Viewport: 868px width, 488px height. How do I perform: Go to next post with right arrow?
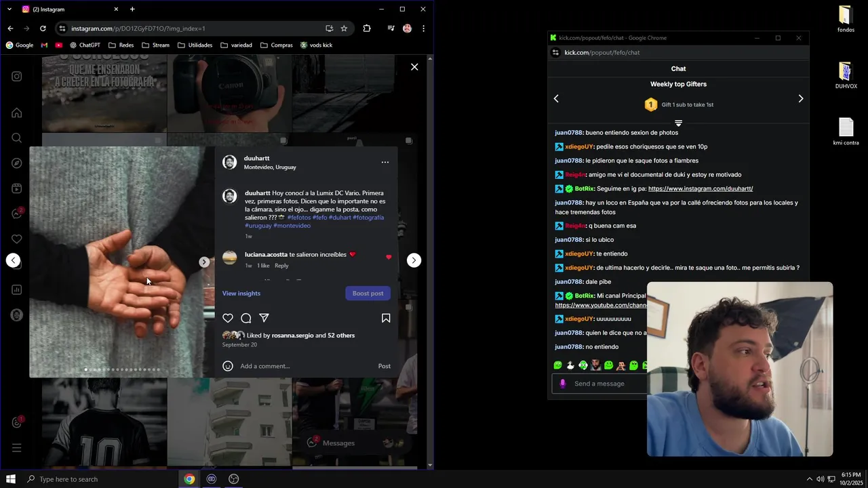tap(414, 260)
